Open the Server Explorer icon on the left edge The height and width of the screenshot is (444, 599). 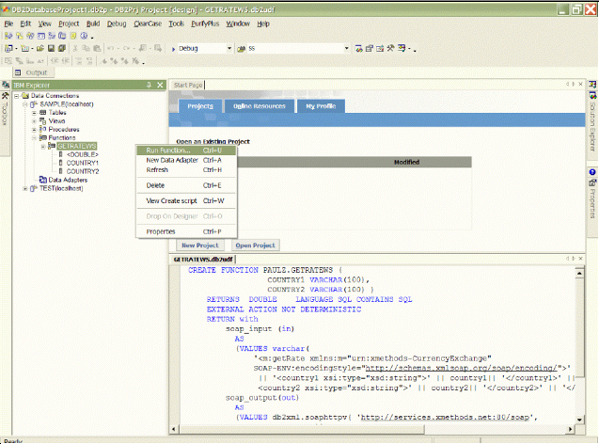pos(5,85)
